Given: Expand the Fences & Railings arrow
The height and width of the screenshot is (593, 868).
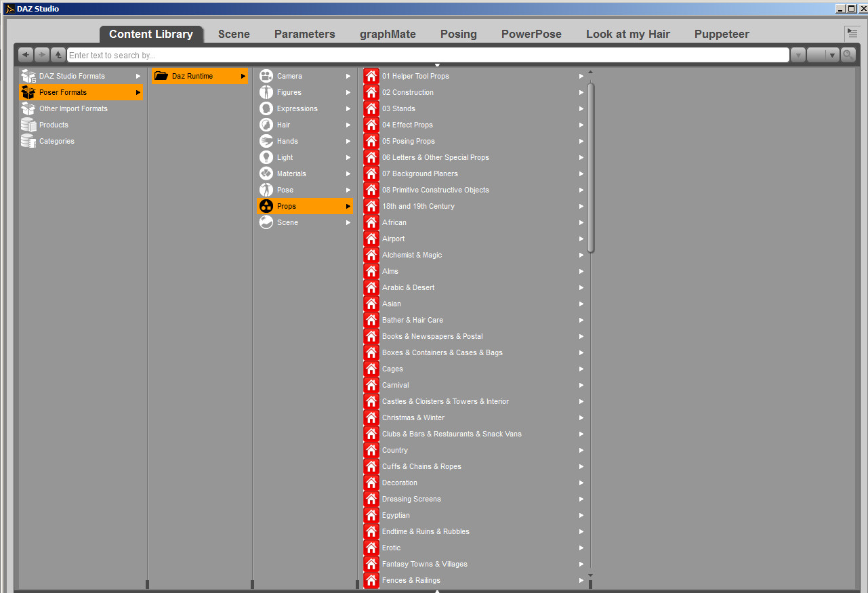Looking at the screenshot, I should pyautogui.click(x=581, y=580).
